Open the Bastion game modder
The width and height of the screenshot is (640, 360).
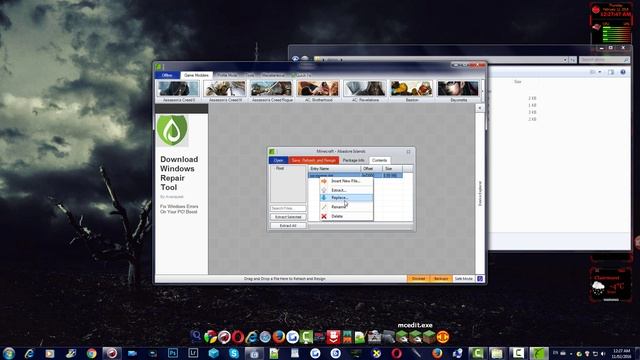pos(411,91)
